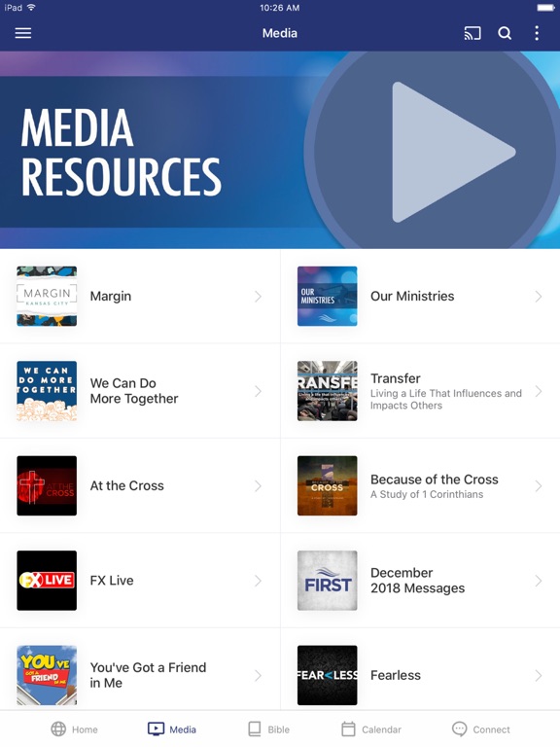Tap the Media Resources banner heading
The width and height of the screenshot is (560, 747).
coord(122,152)
